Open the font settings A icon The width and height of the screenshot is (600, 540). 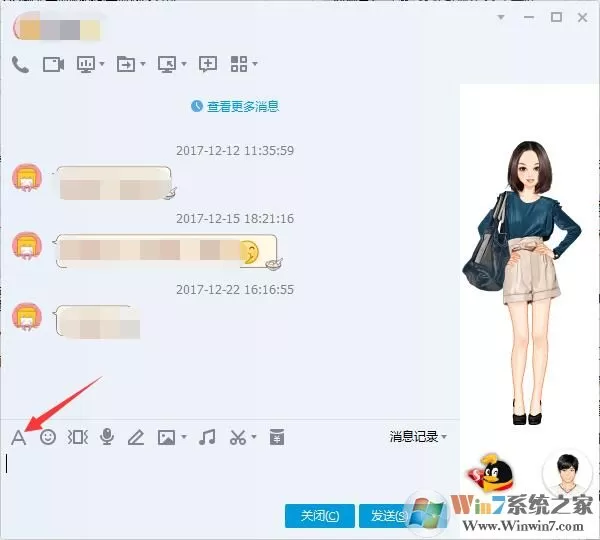click(18, 437)
